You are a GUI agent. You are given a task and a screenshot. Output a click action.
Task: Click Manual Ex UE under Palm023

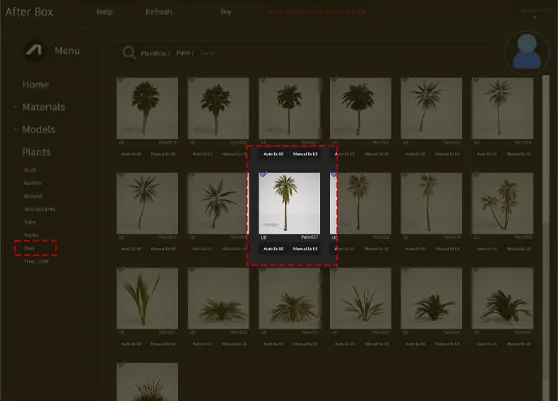tap(448, 154)
